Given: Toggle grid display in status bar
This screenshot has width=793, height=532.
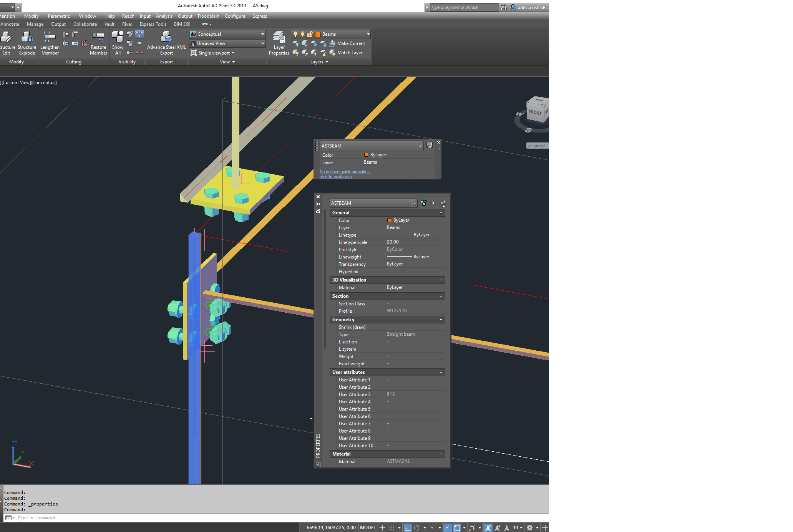Looking at the screenshot, I should tap(382, 528).
